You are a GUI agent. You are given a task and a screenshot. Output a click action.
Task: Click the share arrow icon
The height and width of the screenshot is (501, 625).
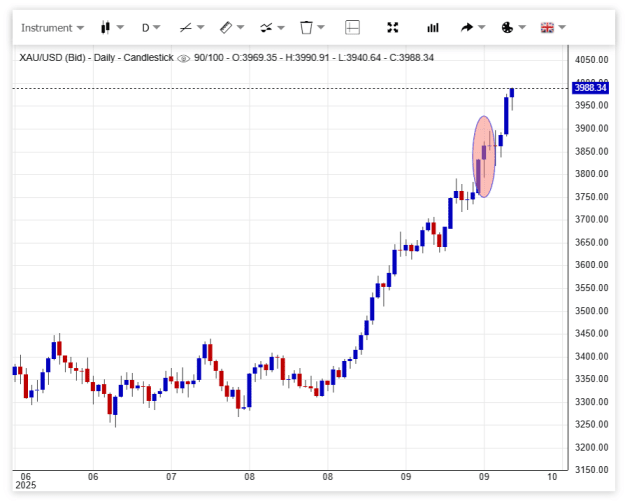467,28
